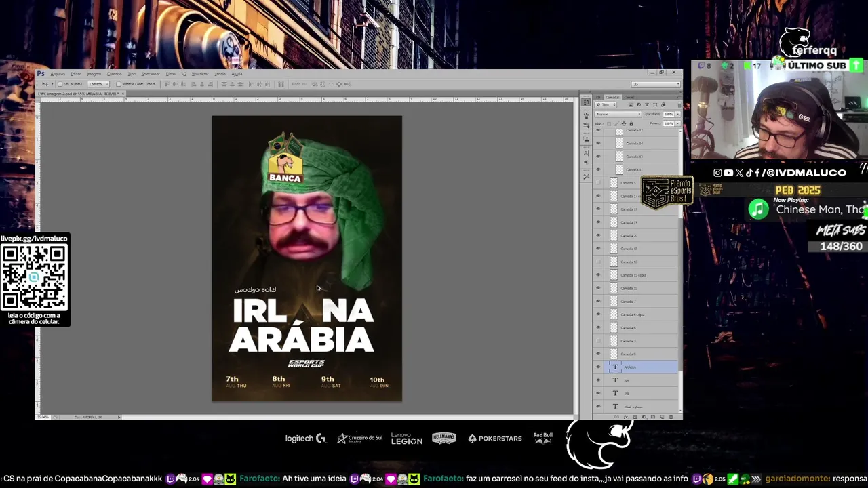Viewport: 868px width, 488px height.
Task: Filter layers by smart objects icon
Action: coord(663,104)
